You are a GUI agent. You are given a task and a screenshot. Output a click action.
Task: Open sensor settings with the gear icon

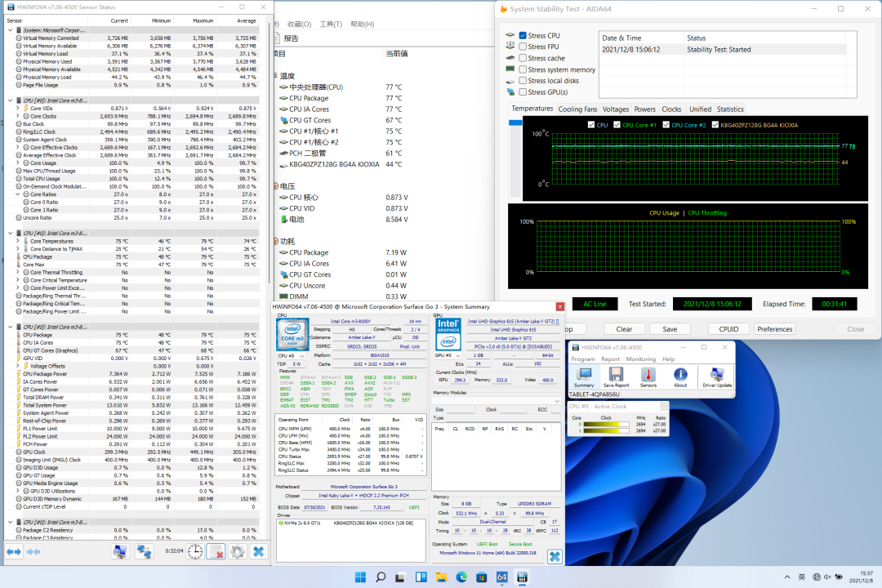pyautogui.click(x=237, y=552)
